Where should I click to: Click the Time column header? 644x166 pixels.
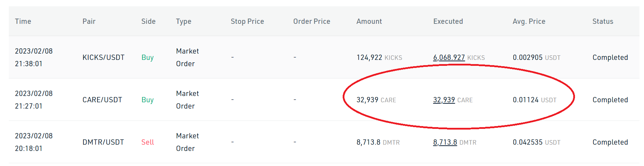tap(23, 21)
